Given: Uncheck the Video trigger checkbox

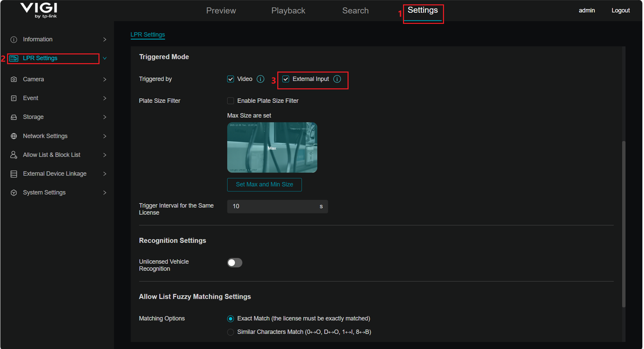Looking at the screenshot, I should pos(230,79).
